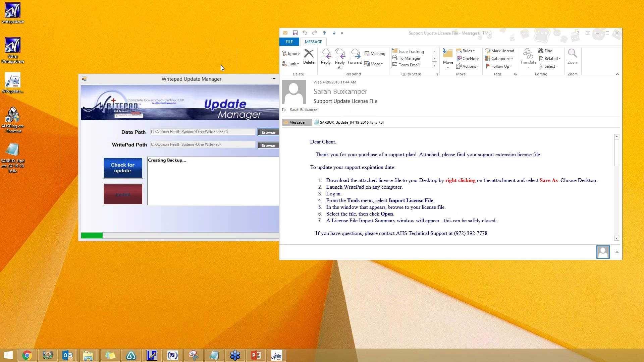Open the Rules dropdown
This screenshot has height=362, width=644.
click(466, 51)
